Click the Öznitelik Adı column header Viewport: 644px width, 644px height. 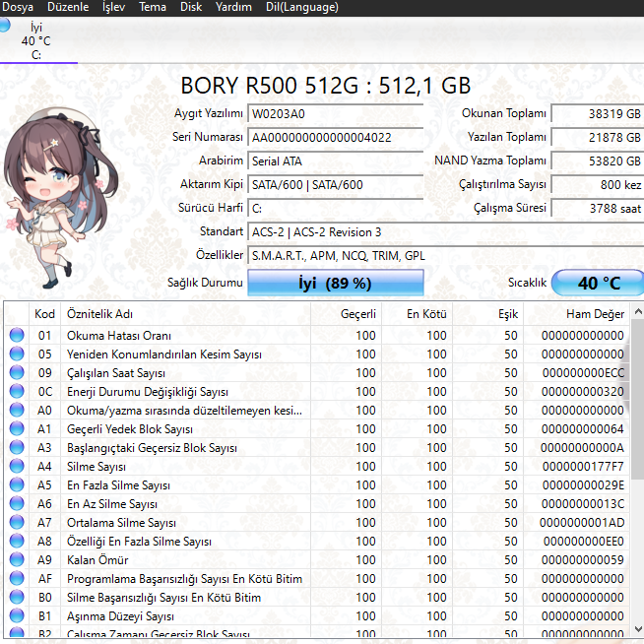[186, 314]
